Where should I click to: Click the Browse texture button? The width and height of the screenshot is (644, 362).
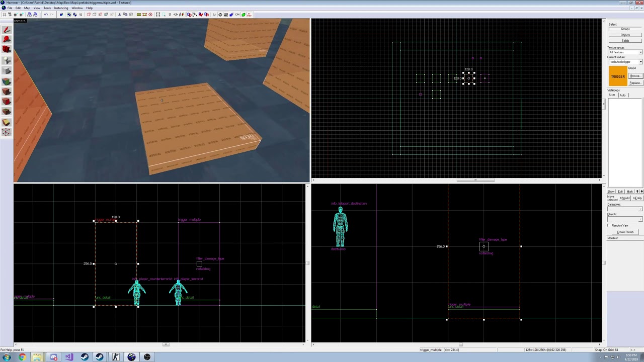pos(635,76)
